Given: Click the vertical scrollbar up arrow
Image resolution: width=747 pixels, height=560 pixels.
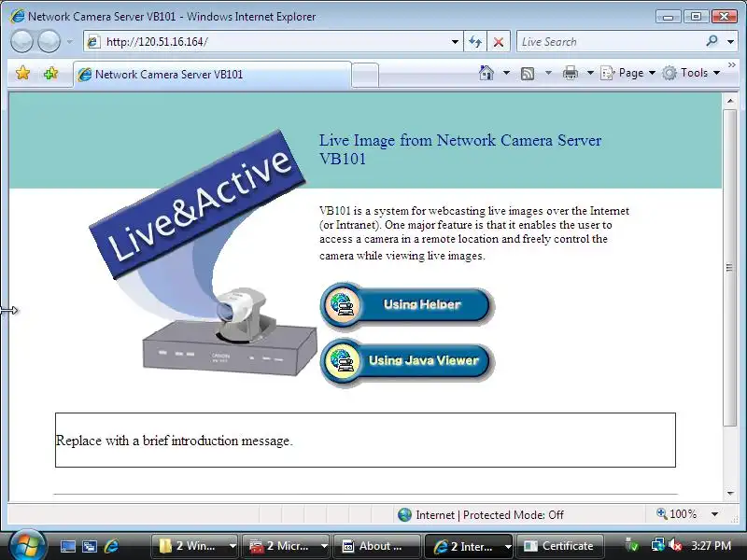Looking at the screenshot, I should [730, 101].
